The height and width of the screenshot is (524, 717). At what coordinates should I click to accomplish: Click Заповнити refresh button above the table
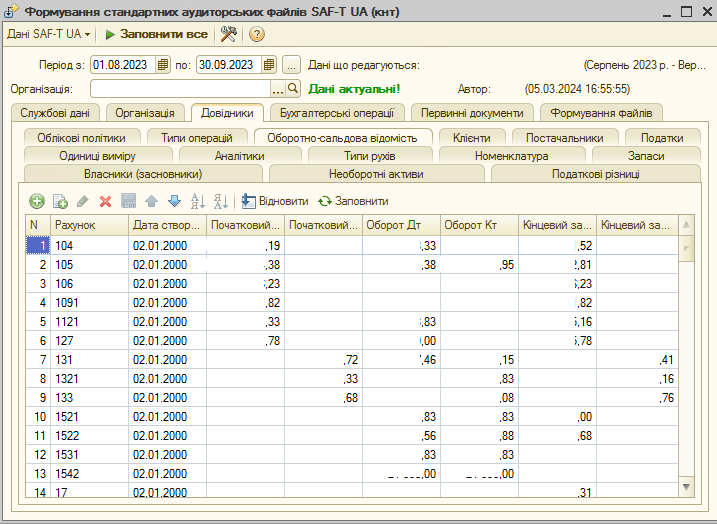pyautogui.click(x=353, y=201)
